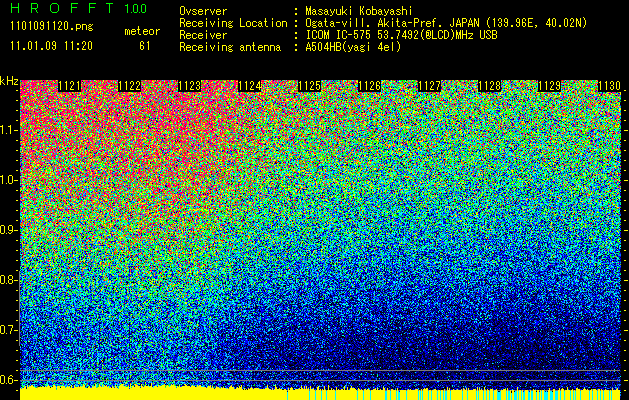Click the 1.1 frequency axis label
The width and height of the screenshot is (629, 400).
[8, 130]
